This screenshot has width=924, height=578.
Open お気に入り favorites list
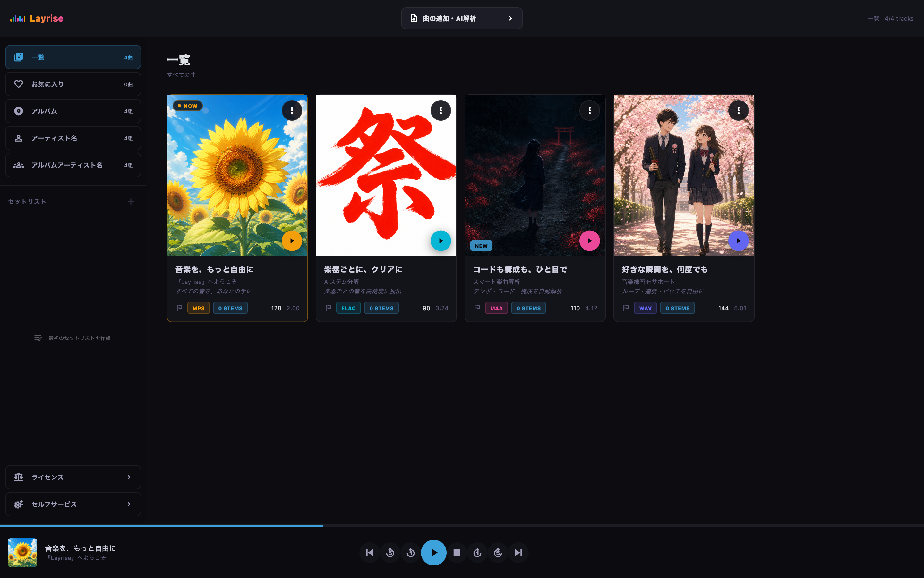click(x=73, y=84)
